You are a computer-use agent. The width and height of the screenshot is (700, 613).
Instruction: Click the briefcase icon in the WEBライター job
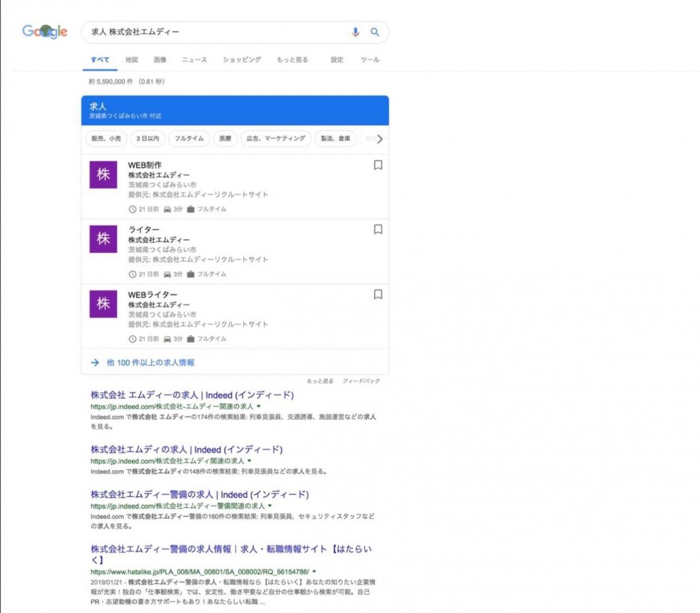[x=190, y=339]
